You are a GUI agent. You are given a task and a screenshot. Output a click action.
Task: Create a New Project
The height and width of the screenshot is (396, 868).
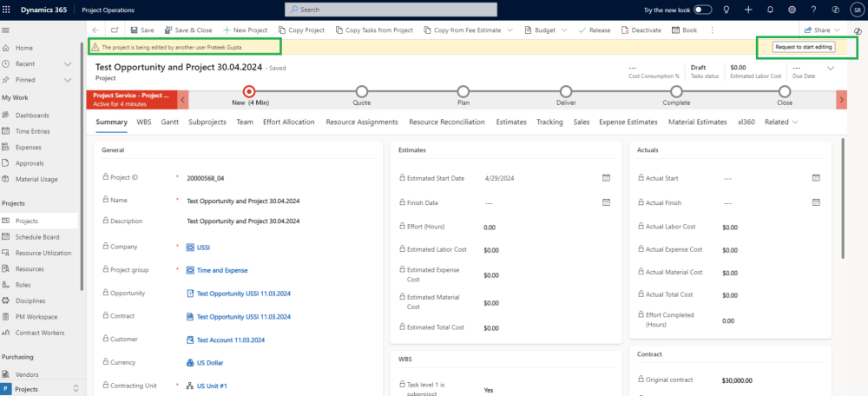(x=245, y=30)
